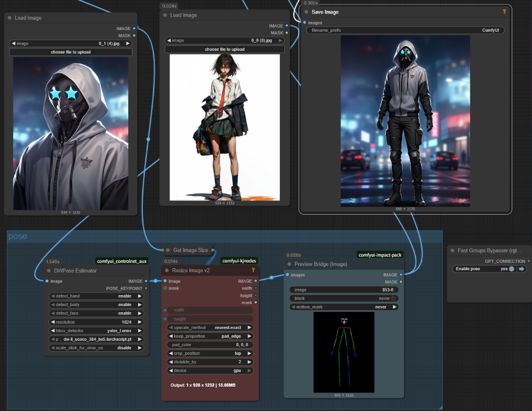Click choose file to upload under 0_0 (8).jpg
The width and height of the screenshot is (532, 411).
click(225, 49)
